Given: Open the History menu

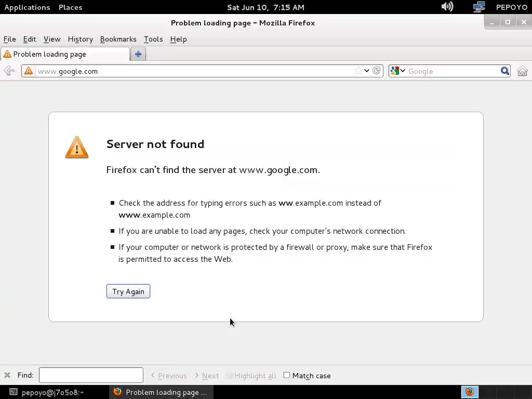Looking at the screenshot, I should coord(81,39).
